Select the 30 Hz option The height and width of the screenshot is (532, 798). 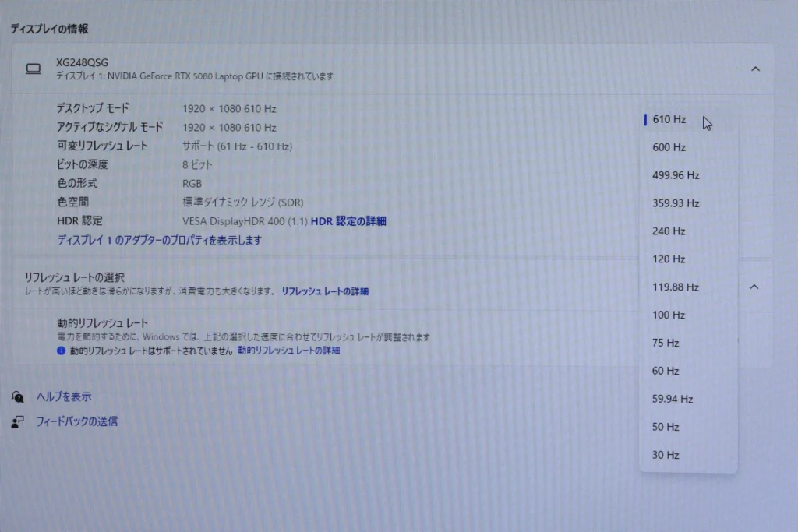coord(666,455)
